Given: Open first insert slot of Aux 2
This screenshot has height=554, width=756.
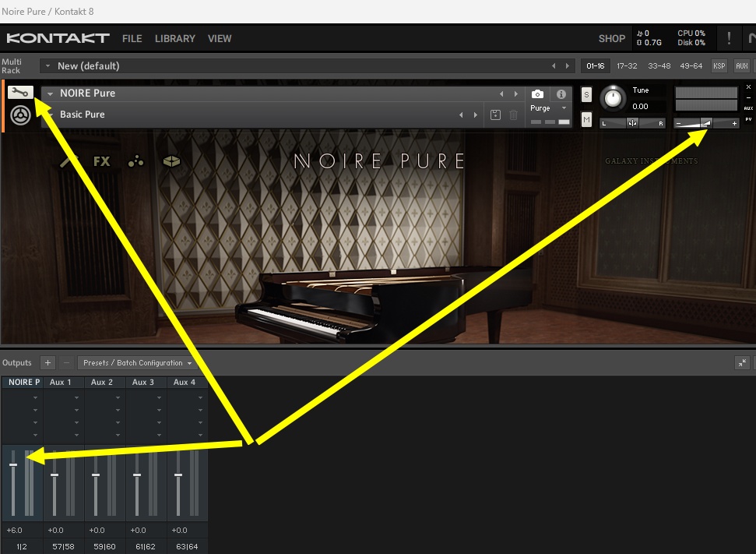Looking at the screenshot, I should (104, 397).
